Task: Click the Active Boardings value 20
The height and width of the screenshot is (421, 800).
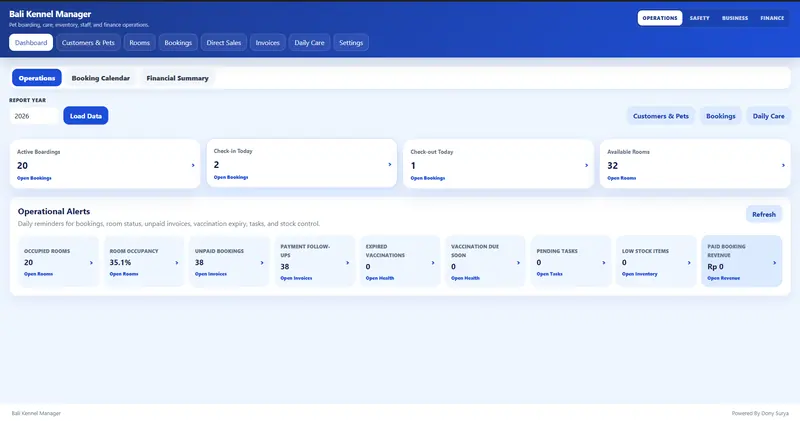Action: pyautogui.click(x=22, y=165)
